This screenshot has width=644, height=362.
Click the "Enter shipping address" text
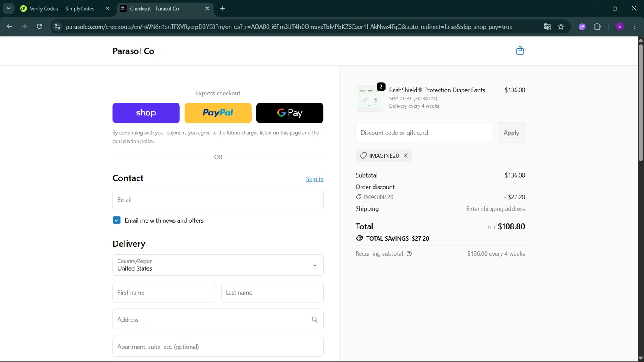click(x=495, y=209)
